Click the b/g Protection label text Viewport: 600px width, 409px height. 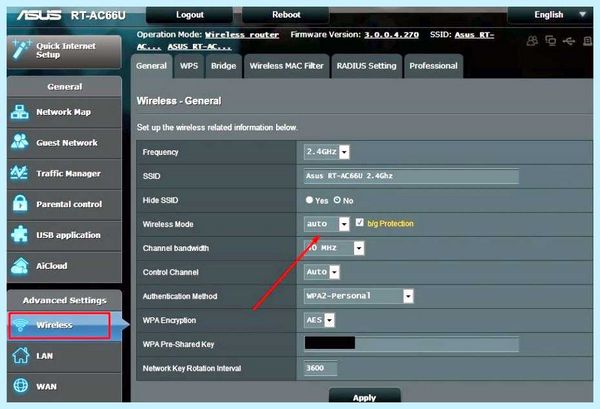pos(390,223)
